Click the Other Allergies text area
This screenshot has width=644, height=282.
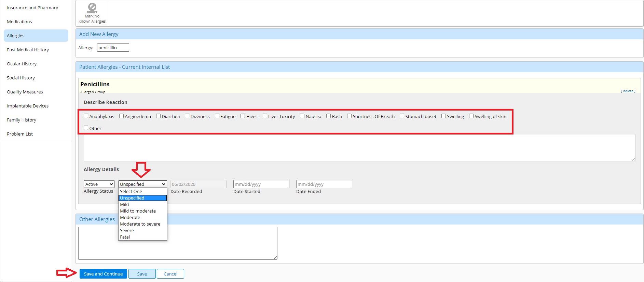[x=178, y=243]
